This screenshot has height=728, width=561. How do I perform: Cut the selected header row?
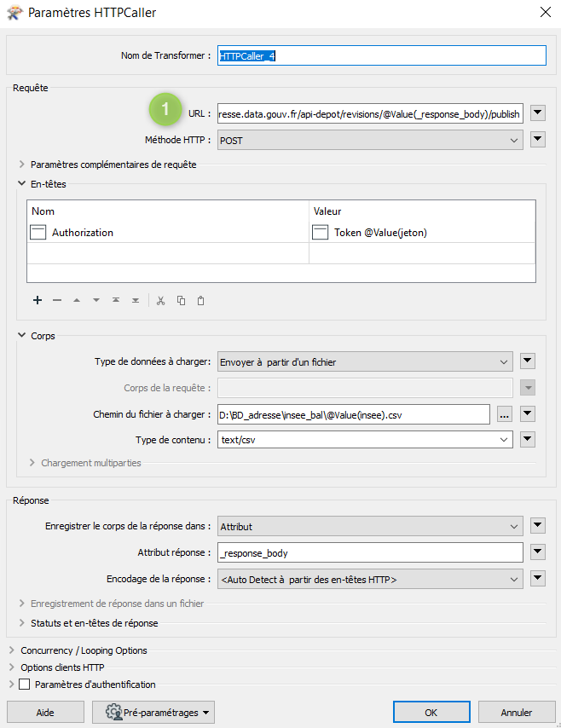160,300
